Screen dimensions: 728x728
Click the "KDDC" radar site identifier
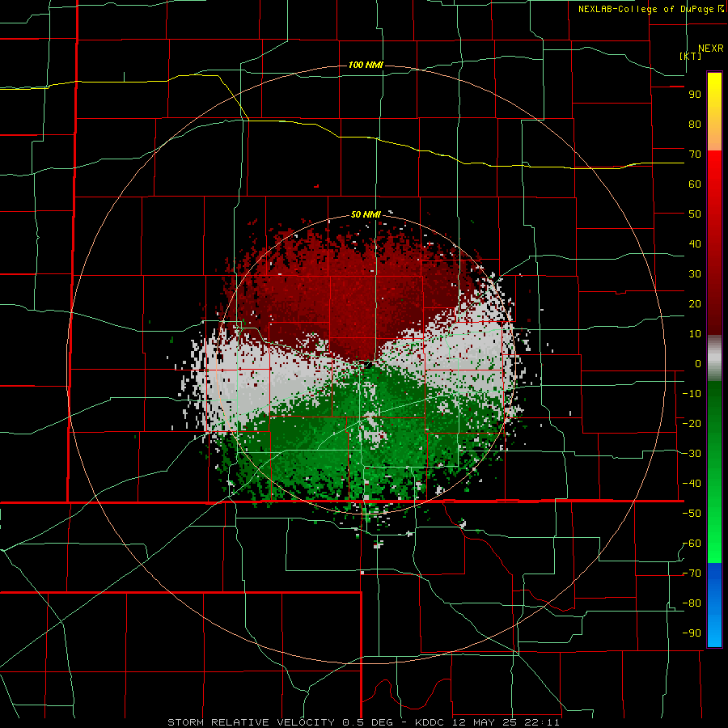click(430, 722)
